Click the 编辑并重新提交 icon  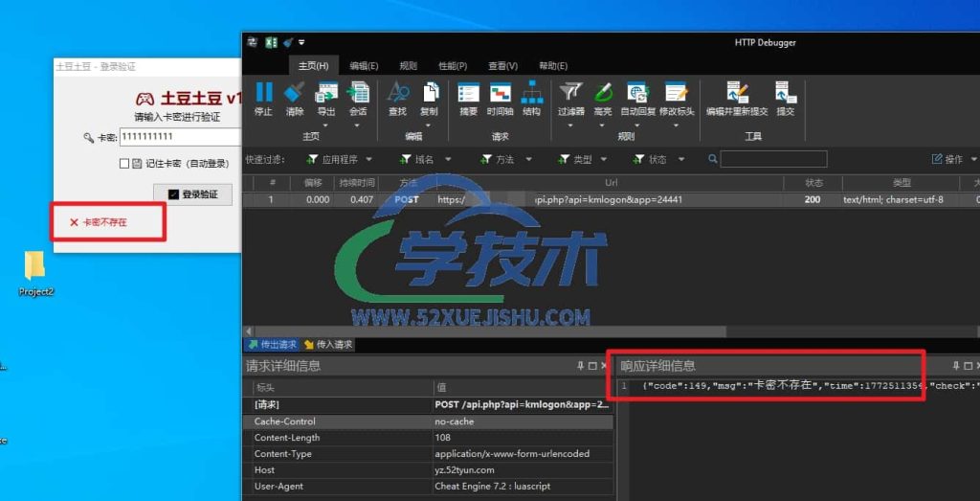pyautogui.click(x=737, y=94)
